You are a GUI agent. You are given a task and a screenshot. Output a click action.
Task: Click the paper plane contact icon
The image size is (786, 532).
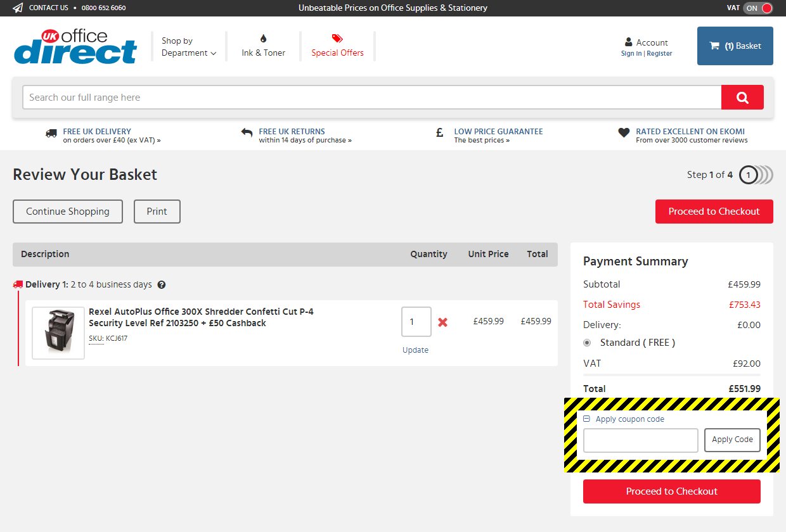[x=18, y=8]
